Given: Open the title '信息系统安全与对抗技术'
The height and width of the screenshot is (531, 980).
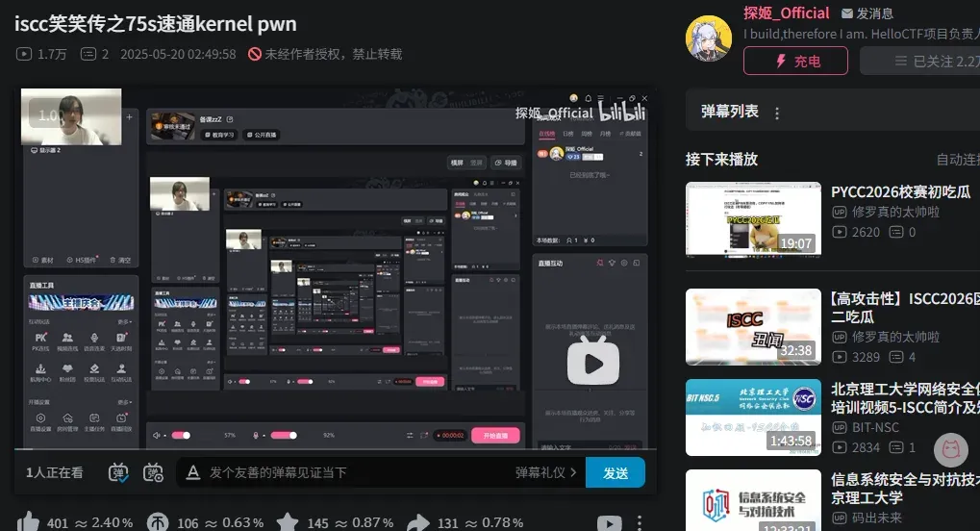Looking at the screenshot, I should point(905,488).
